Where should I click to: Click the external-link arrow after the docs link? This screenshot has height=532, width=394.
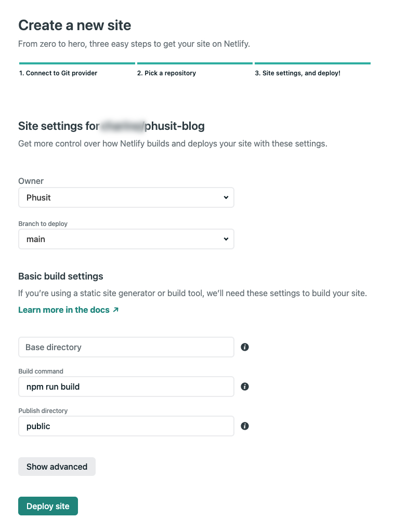pos(115,310)
